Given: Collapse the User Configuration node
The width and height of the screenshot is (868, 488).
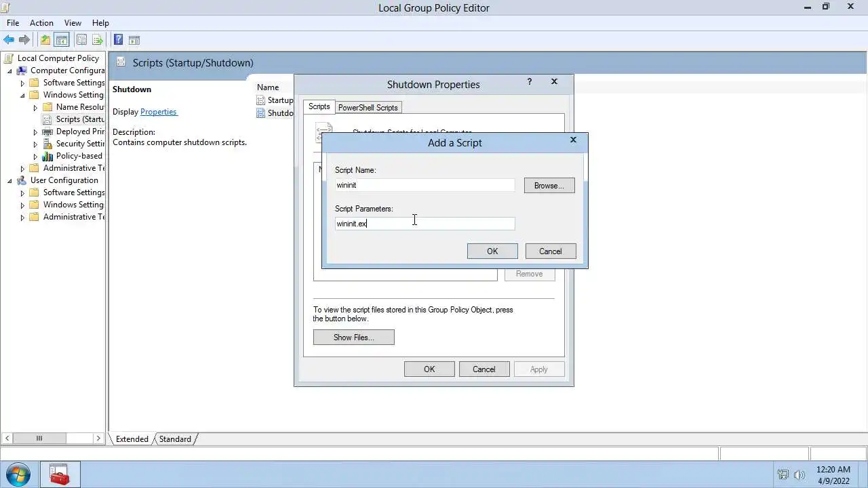Looking at the screenshot, I should coord(9,181).
